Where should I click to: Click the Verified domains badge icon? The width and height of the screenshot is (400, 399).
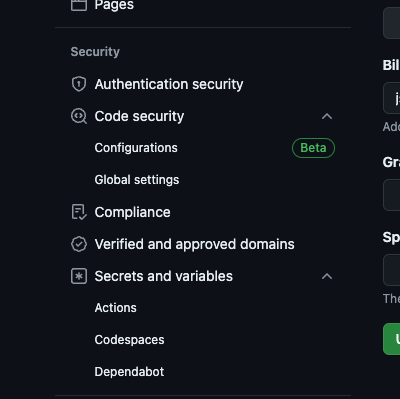79,244
